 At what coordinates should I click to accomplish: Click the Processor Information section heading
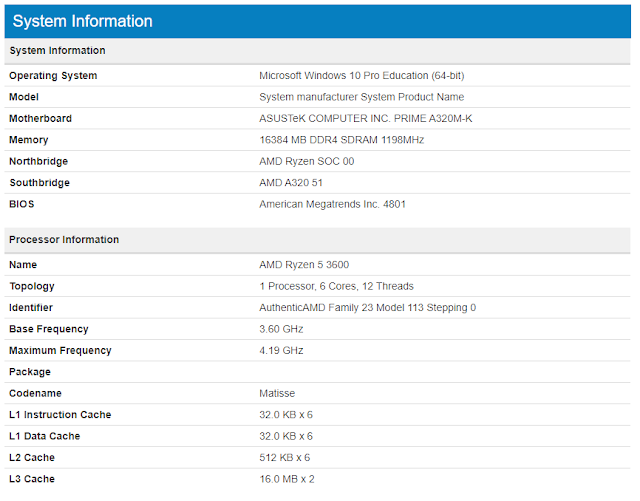[x=64, y=240]
